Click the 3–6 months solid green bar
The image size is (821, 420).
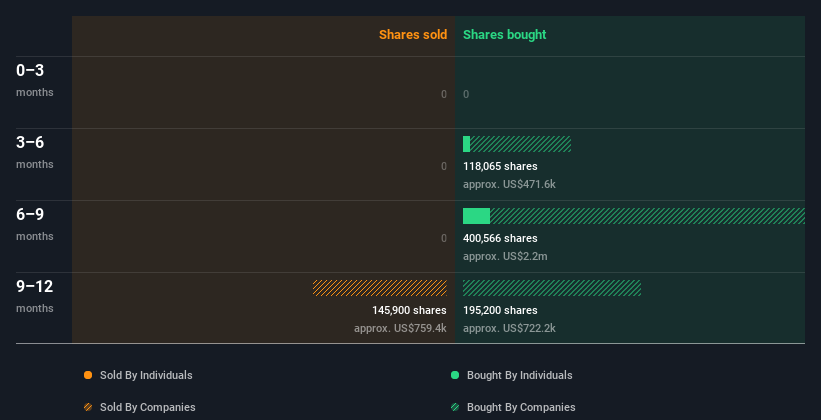(466, 144)
